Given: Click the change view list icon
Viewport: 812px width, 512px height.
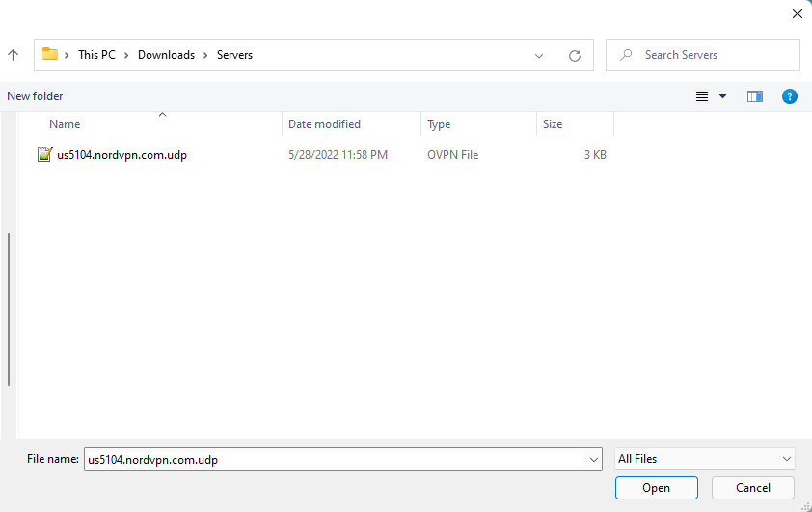Looking at the screenshot, I should (702, 96).
